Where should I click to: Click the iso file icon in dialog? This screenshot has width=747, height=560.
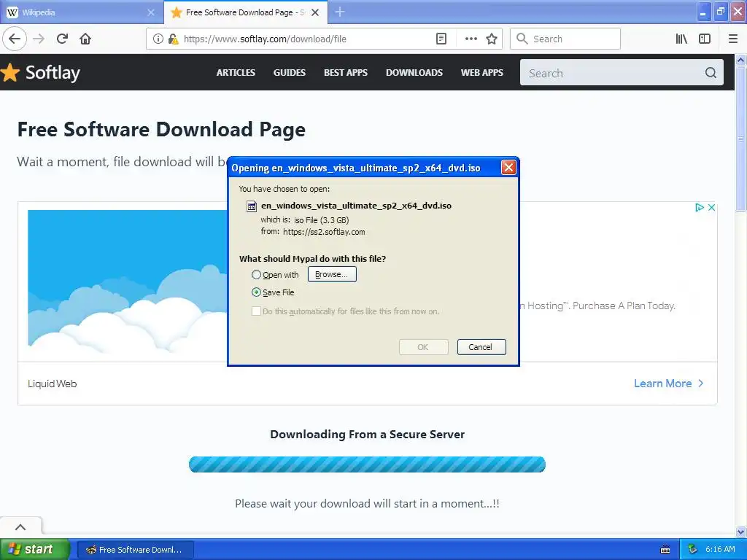coord(252,206)
